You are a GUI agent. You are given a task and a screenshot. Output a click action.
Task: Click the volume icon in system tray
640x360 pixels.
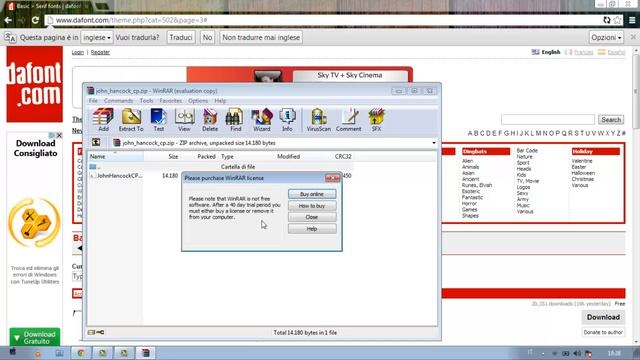(x=577, y=353)
